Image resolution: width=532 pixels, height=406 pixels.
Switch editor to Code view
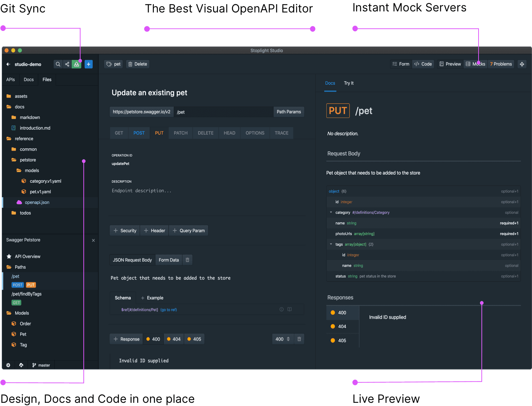423,64
